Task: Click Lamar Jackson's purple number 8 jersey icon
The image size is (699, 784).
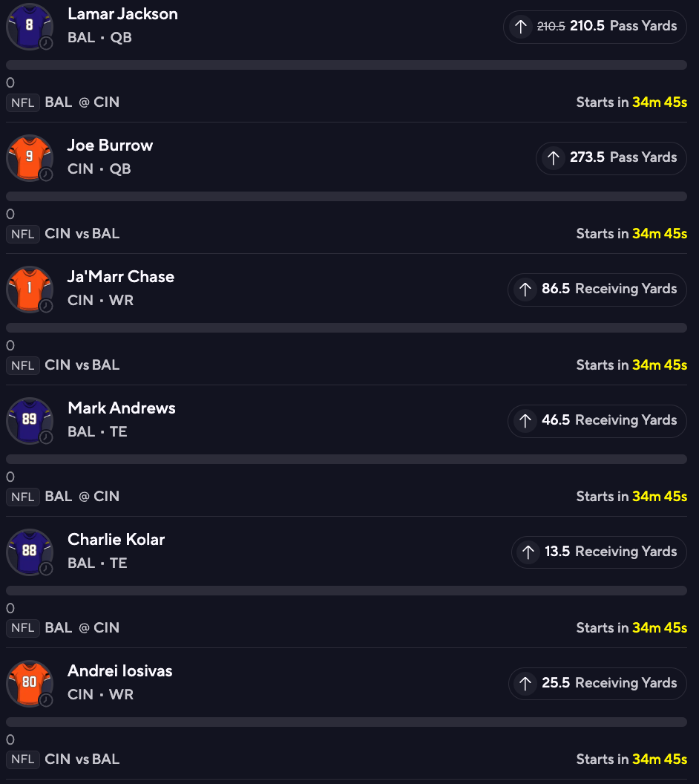Action: pos(30,27)
